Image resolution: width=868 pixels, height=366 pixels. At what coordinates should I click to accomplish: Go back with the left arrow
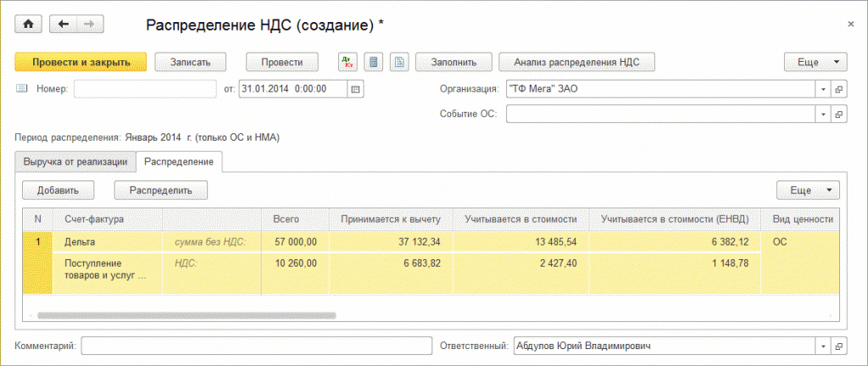tap(64, 25)
